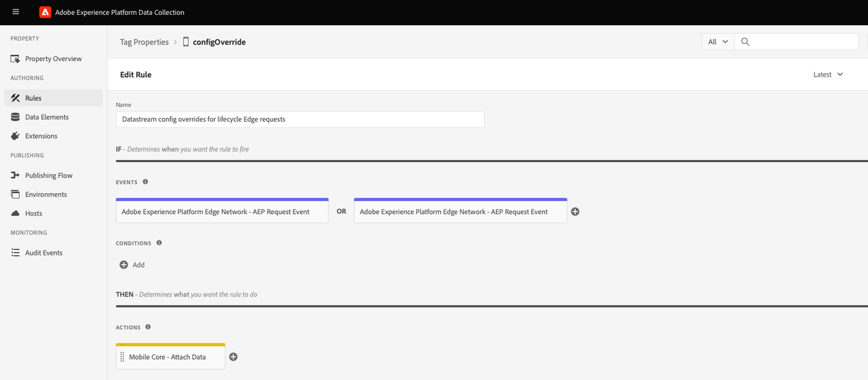Open the second AEP Request Event card
The height and width of the screenshot is (380, 868).
click(460, 211)
